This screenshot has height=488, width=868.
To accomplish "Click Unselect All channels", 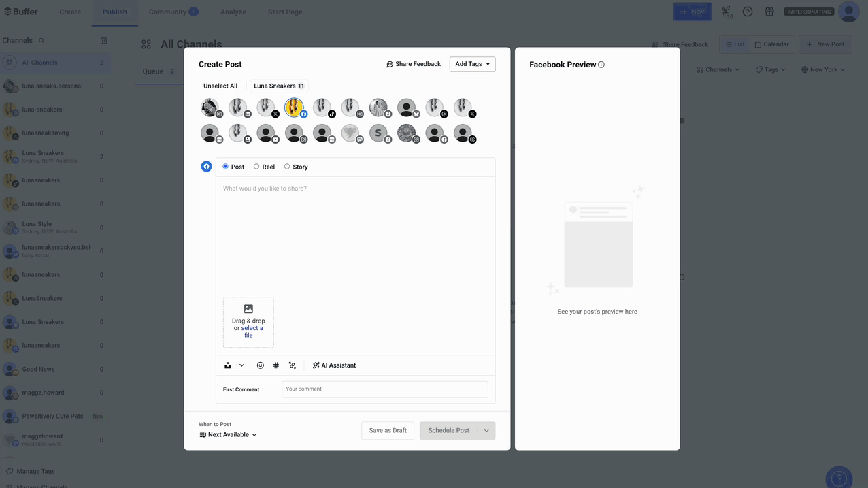I will pyautogui.click(x=220, y=86).
